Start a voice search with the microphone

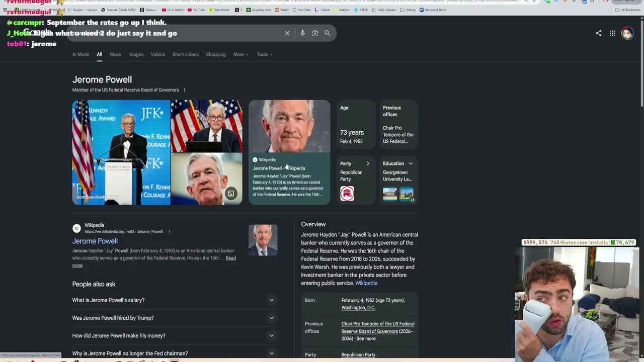[x=302, y=33]
